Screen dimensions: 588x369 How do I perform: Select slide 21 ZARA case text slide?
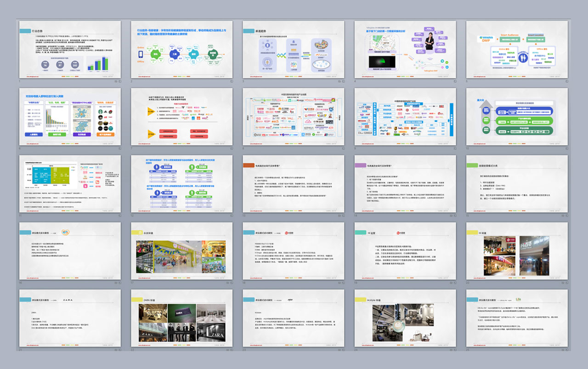click(x=70, y=318)
